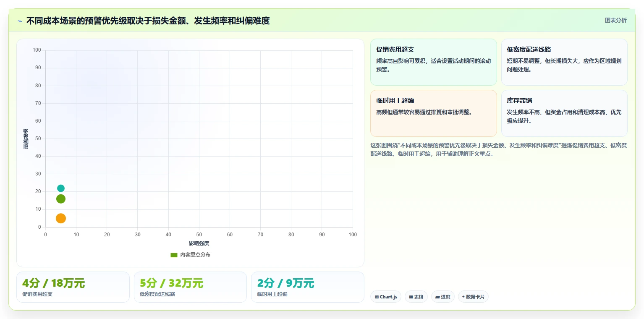Click the Chart.js tag
This screenshot has width=644, height=319.
click(386, 297)
